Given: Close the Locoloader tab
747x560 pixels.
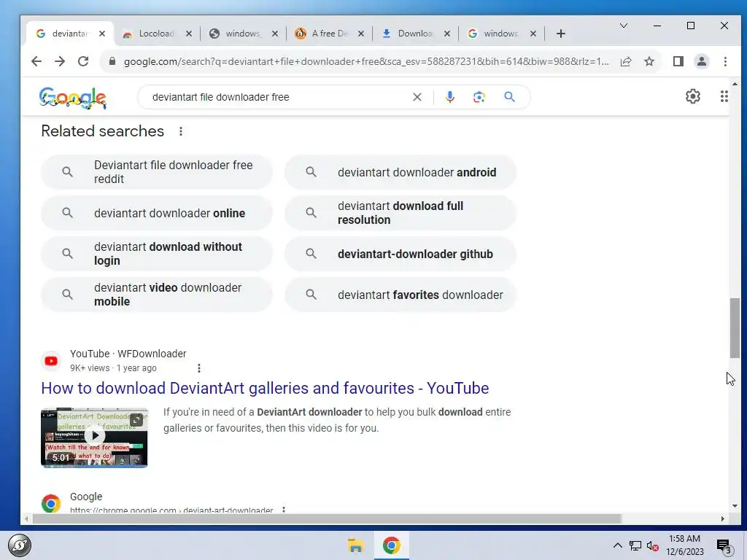Looking at the screenshot, I should coord(189,34).
